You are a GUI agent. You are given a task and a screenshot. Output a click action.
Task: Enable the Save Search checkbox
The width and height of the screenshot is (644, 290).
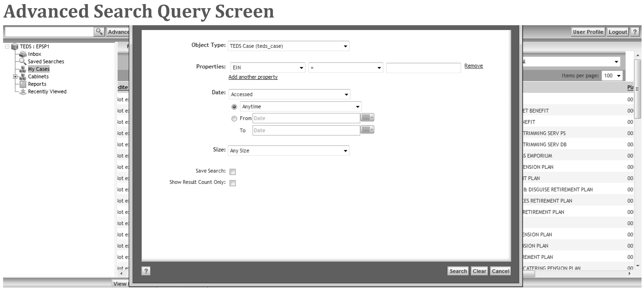coord(233,172)
